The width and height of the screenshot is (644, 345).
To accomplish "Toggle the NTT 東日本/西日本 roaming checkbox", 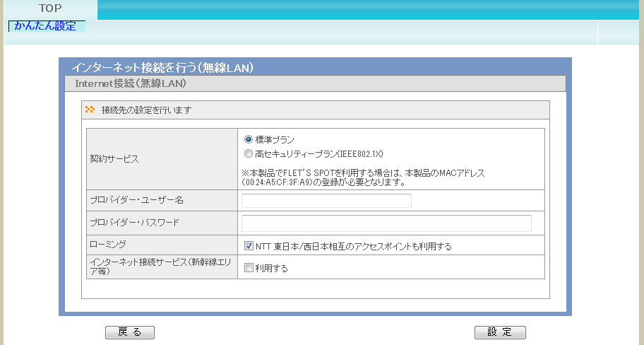I will 249,246.
